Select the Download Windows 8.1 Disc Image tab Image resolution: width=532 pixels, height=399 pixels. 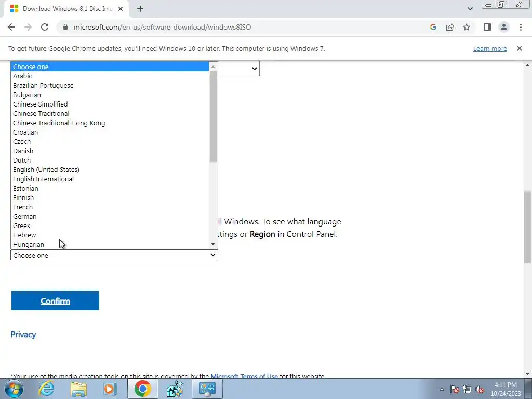67,9
